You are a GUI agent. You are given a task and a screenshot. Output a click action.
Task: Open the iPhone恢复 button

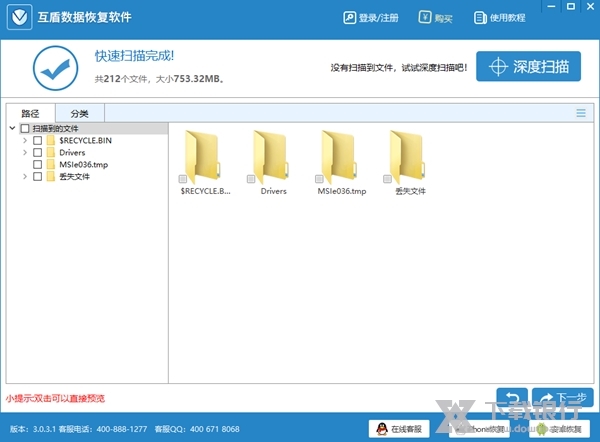coord(479,429)
